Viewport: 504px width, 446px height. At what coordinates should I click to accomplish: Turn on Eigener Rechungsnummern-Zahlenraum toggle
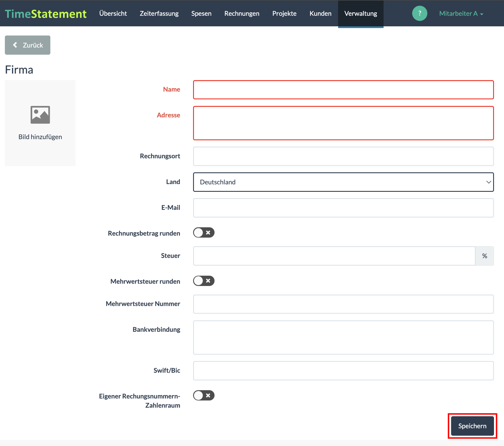[x=204, y=395]
